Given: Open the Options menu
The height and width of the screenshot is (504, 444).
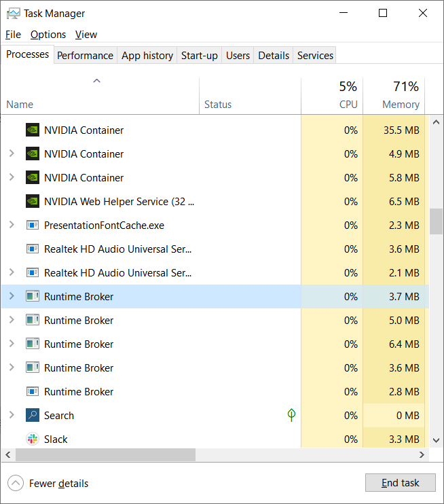Looking at the screenshot, I should click(48, 35).
